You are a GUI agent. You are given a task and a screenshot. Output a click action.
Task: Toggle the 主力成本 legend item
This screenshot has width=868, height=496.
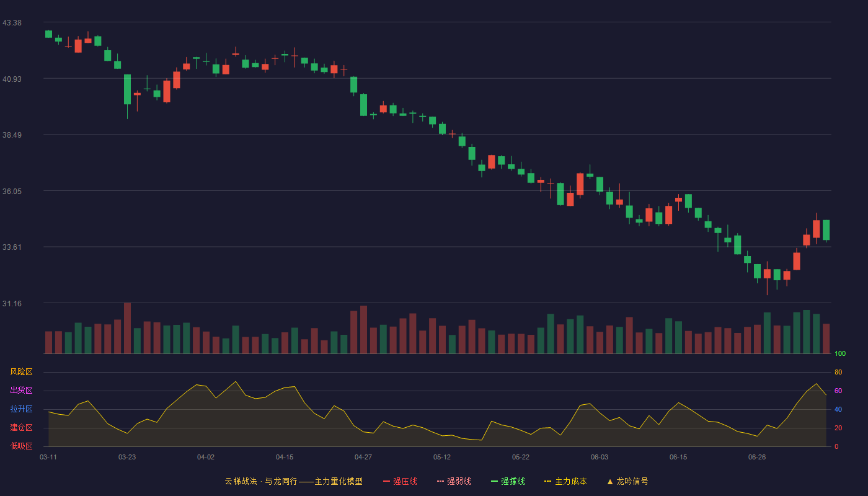(x=565, y=481)
